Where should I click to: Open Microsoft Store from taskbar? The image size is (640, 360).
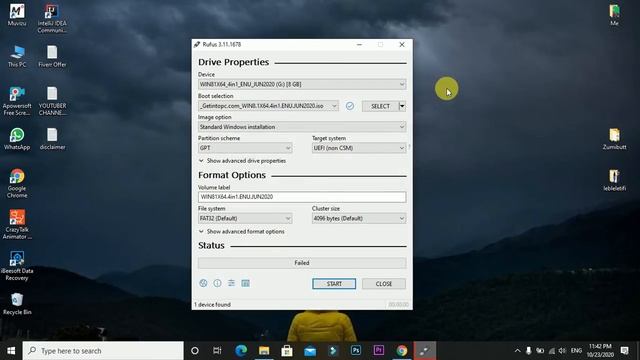tap(287, 351)
